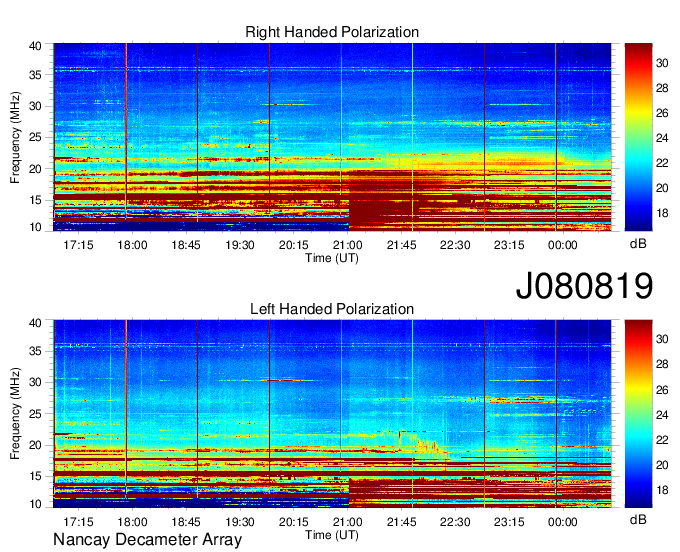This screenshot has height=552, width=680.
Task: Click the 28 dB label on lower color bar
Action: pos(662,364)
